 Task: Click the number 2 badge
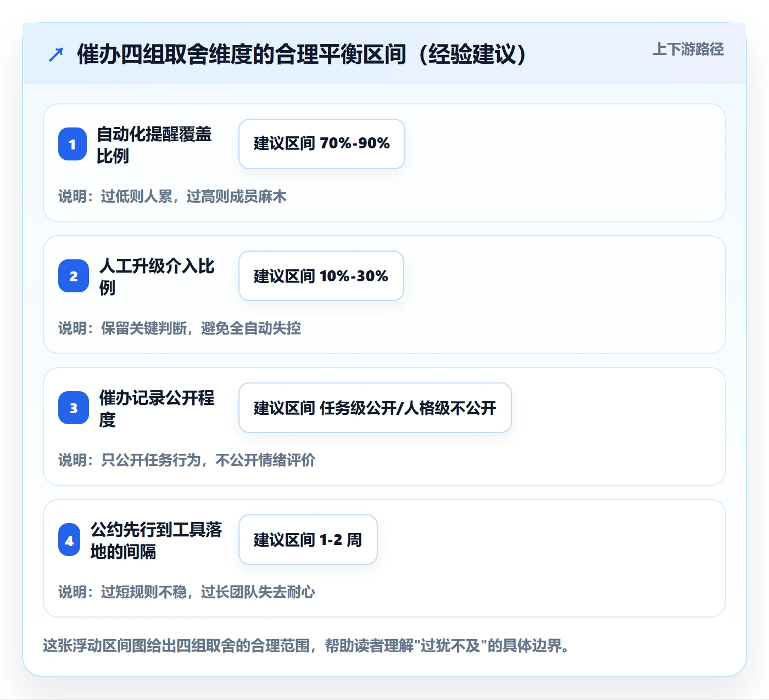(x=74, y=276)
